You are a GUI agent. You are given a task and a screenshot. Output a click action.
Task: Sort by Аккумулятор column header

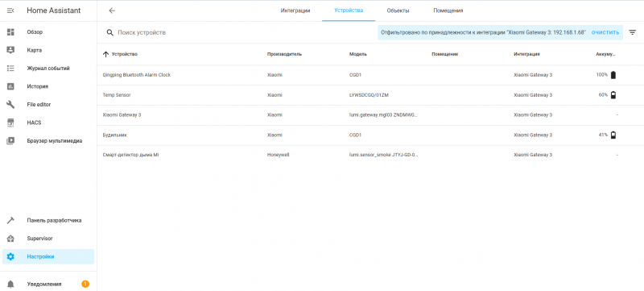606,54
